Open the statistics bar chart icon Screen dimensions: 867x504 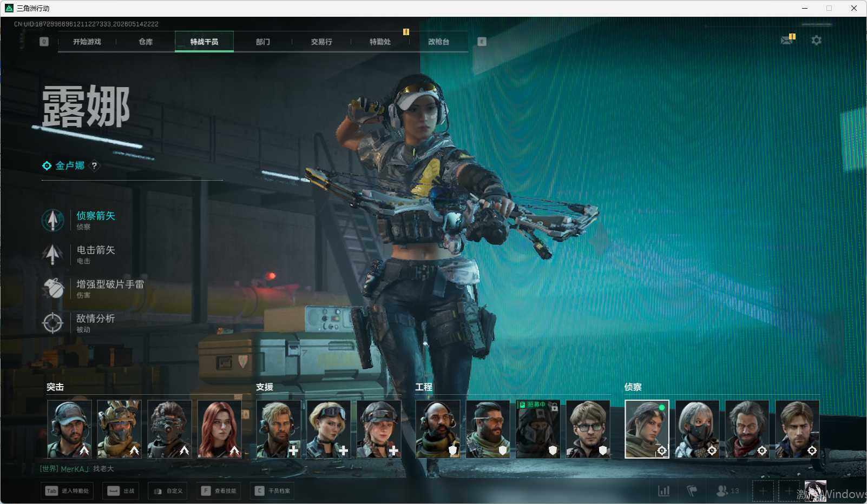664,491
